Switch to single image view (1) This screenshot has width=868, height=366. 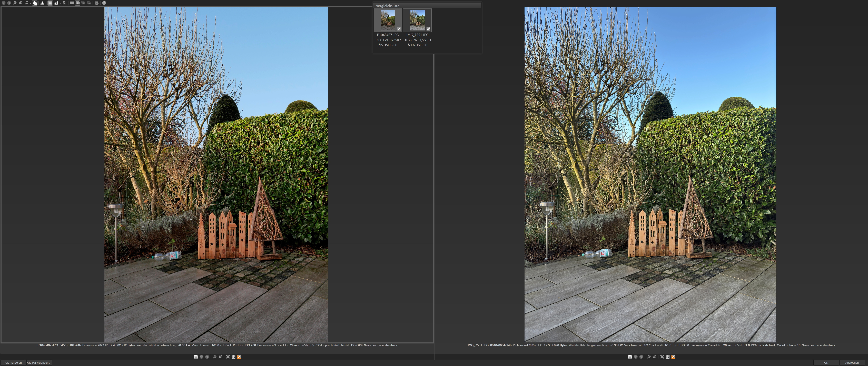click(72, 3)
